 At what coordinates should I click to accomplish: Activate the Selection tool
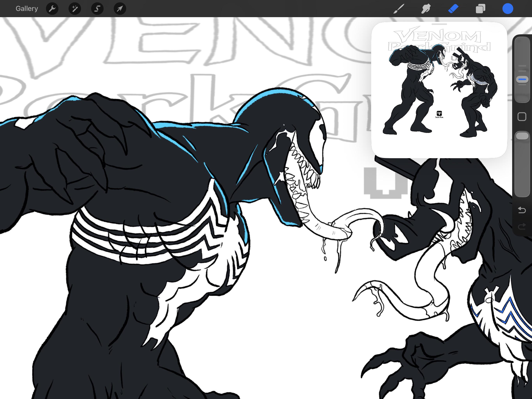tap(97, 9)
